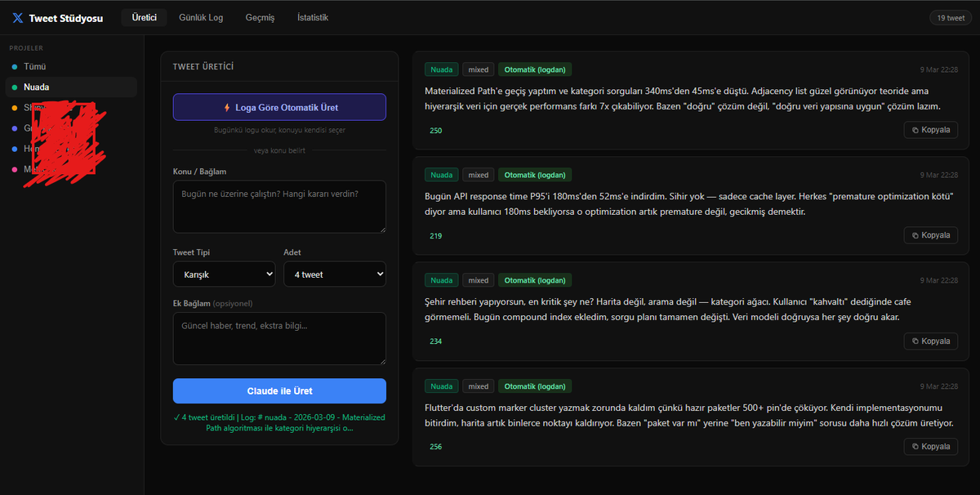Image resolution: width=980 pixels, height=495 pixels.
Task: Click the TWEET ÜRETİCİ panel heading
Action: pos(203,67)
